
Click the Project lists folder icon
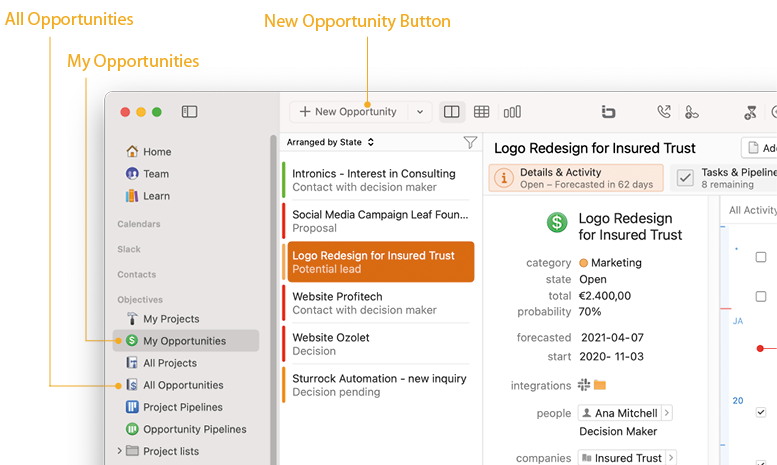point(132,451)
